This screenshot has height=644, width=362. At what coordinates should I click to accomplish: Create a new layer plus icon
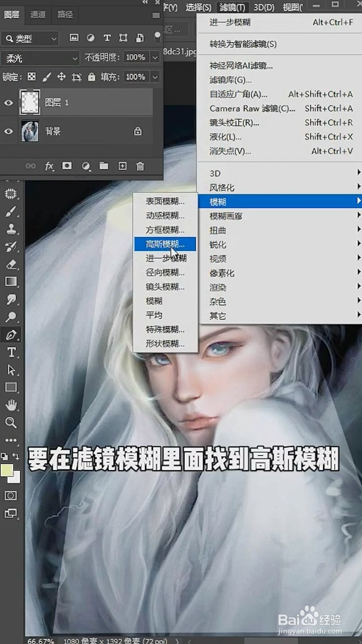tap(122, 166)
